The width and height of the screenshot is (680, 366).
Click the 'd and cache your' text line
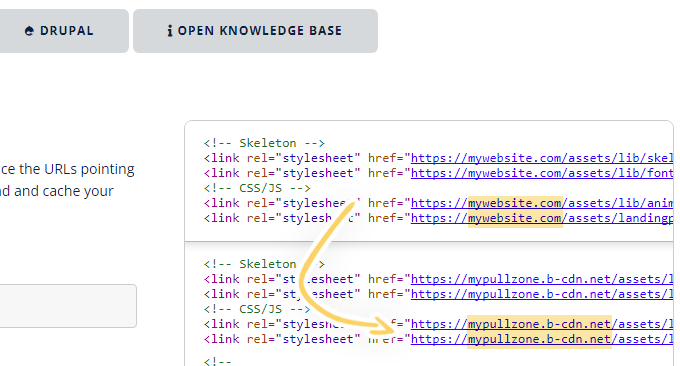coord(57,191)
